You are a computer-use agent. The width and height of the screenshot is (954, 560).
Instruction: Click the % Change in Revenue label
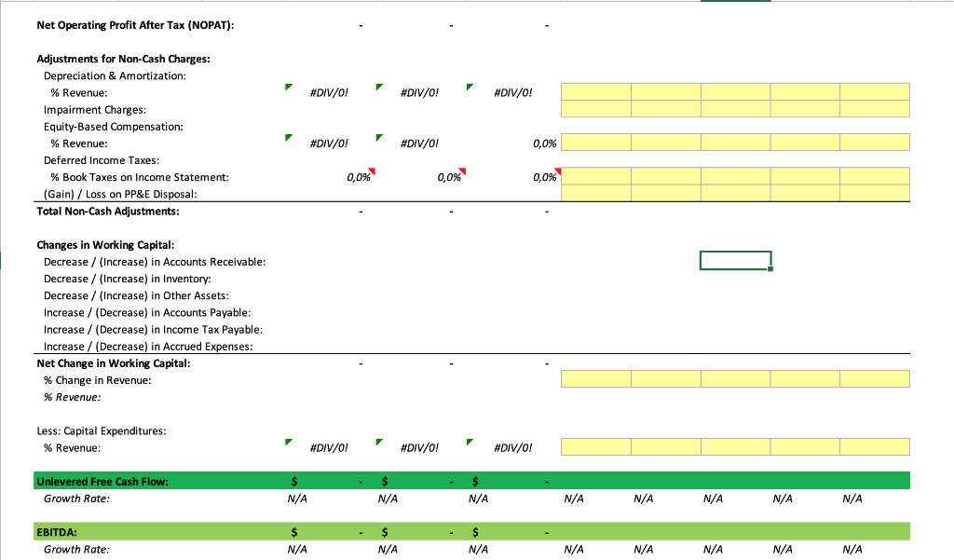pyautogui.click(x=97, y=380)
